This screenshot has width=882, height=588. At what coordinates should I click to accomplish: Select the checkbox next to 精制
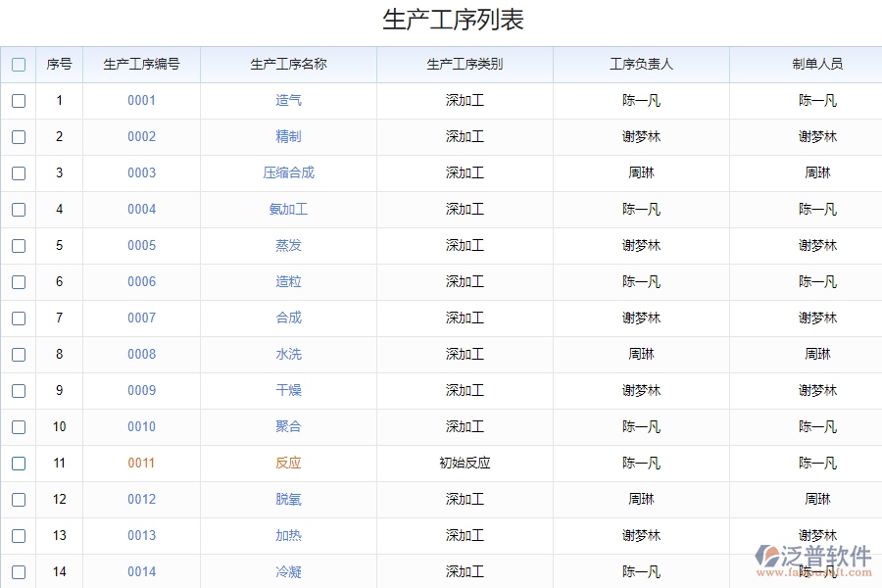18,136
